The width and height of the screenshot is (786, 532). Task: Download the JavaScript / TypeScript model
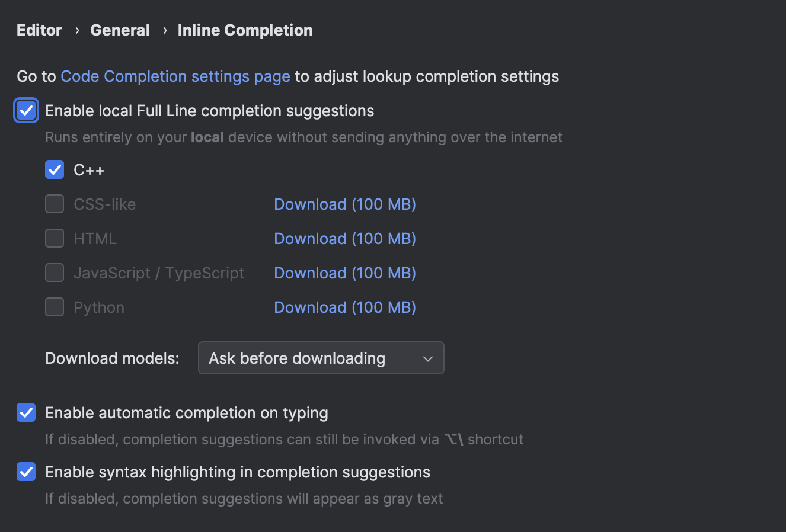344,273
